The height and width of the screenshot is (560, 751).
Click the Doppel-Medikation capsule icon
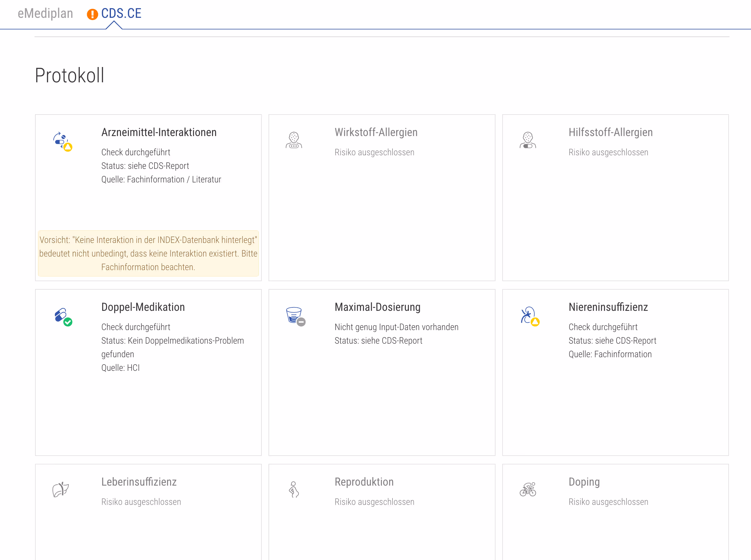pos(63,316)
